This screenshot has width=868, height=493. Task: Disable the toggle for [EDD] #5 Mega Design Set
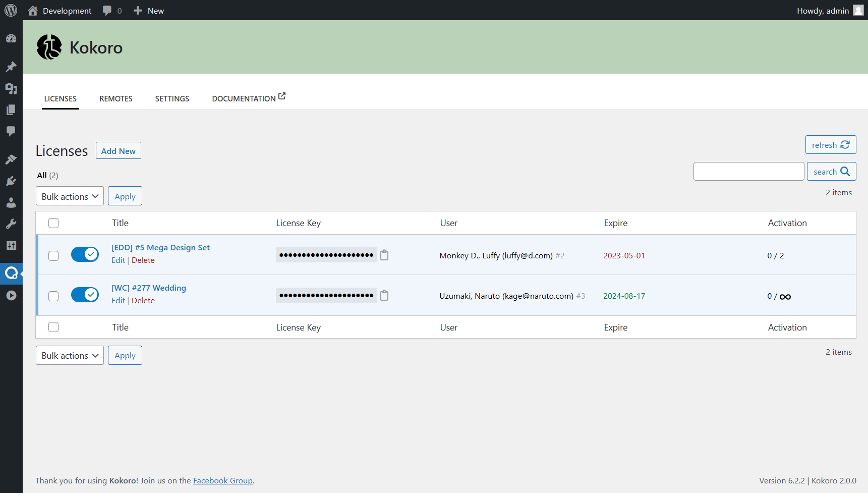pyautogui.click(x=85, y=254)
